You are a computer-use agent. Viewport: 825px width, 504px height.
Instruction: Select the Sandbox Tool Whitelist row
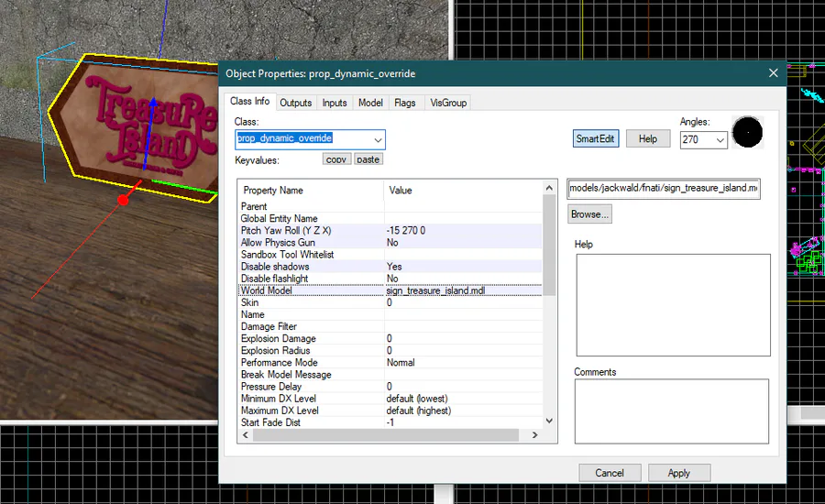click(390, 255)
